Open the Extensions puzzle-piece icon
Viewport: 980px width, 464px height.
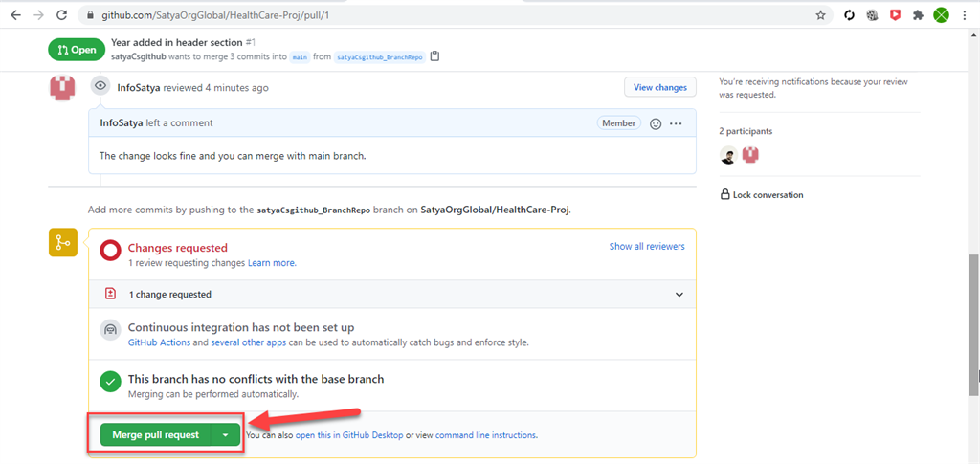click(918, 15)
